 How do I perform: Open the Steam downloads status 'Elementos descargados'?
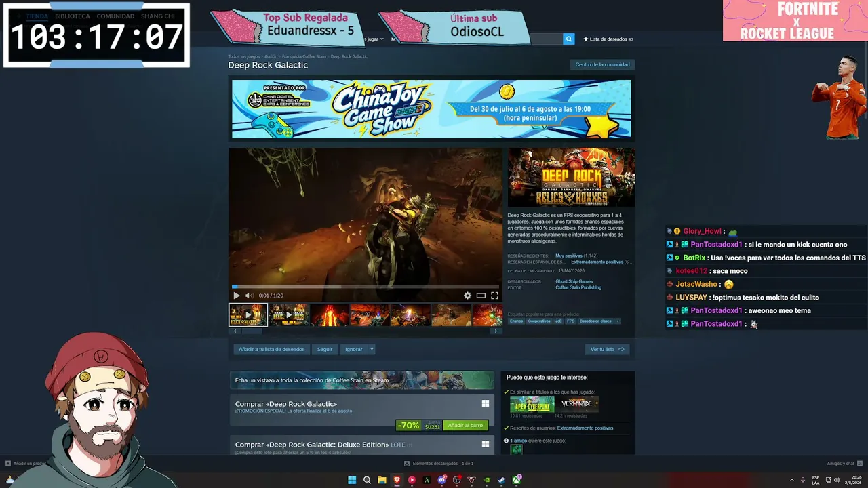point(439,464)
